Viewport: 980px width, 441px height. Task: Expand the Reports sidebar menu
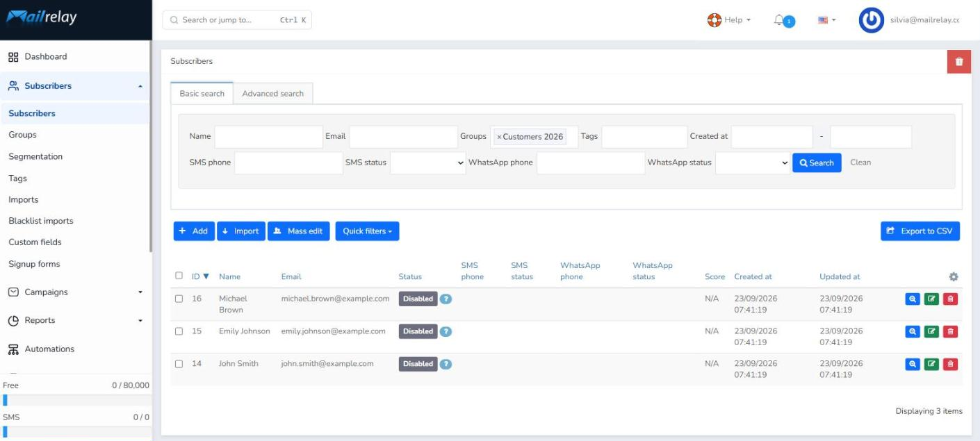pos(75,320)
